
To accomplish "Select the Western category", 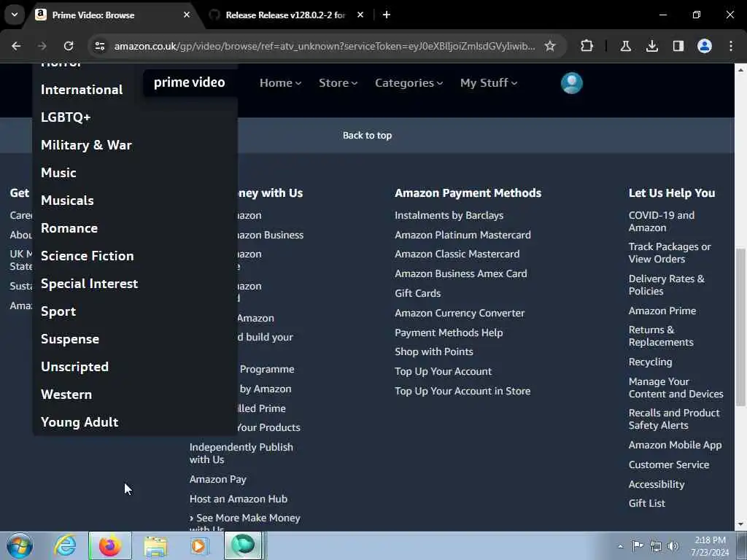I will [x=66, y=394].
